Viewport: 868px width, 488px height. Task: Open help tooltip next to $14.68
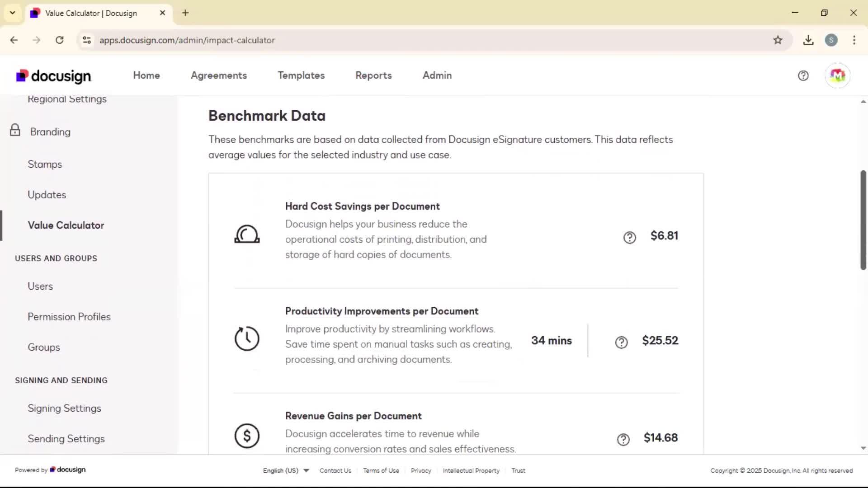point(623,439)
